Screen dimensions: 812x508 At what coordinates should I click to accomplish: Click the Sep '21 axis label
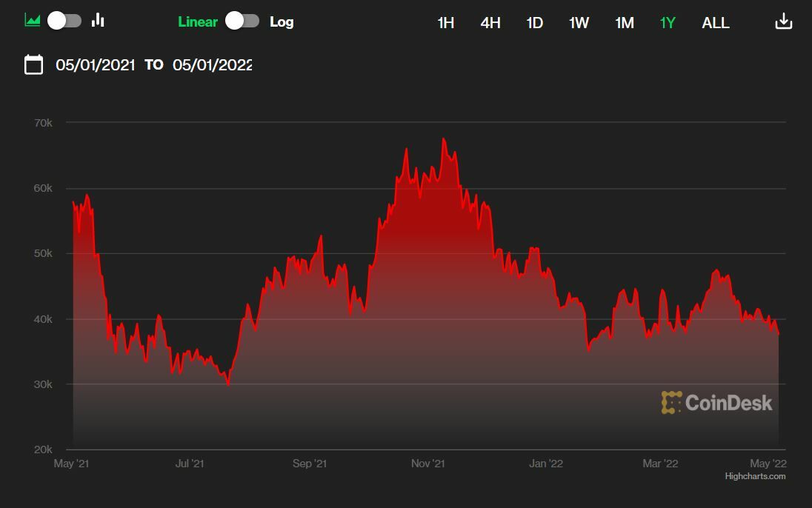310,464
